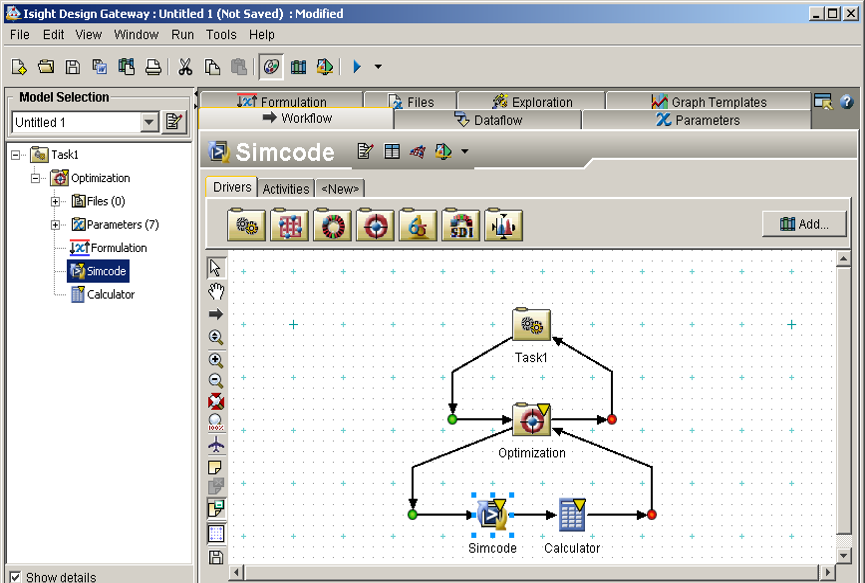
Task: Expand the Files (0) tree node
Action: tap(55, 201)
